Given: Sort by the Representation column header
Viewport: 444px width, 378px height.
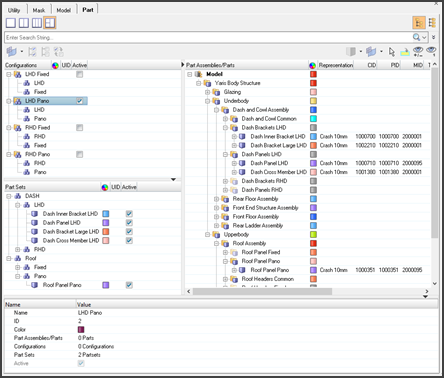Looking at the screenshot, I should (335, 65).
